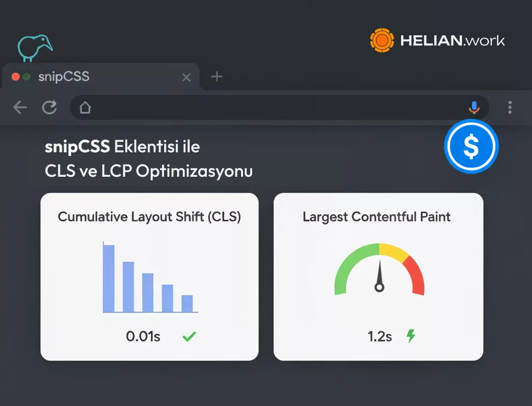532x406 pixels.
Task: Click the home icon in address bar
Action: point(85,108)
